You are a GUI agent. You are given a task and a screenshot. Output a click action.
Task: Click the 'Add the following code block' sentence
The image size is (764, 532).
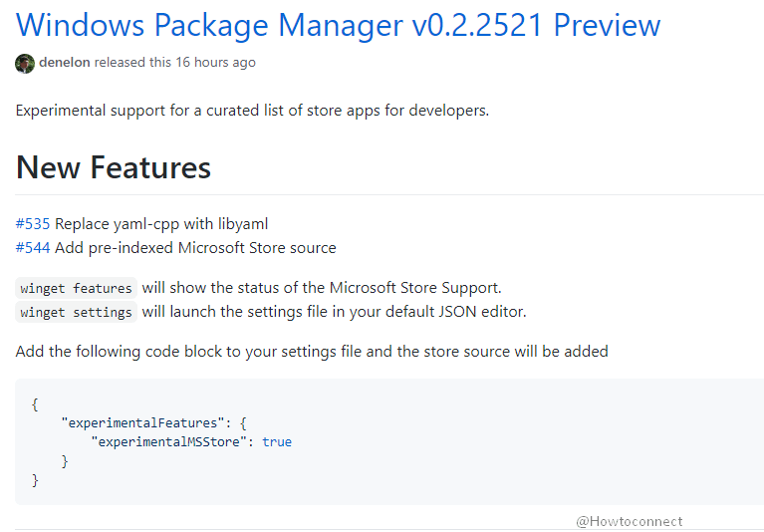[312, 352]
